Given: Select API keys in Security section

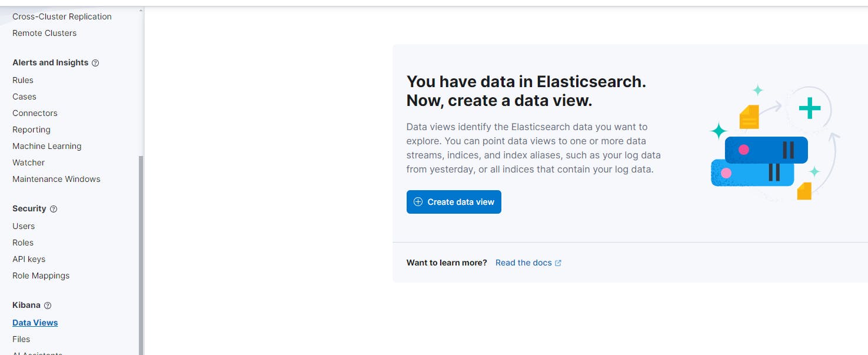Looking at the screenshot, I should [x=29, y=259].
